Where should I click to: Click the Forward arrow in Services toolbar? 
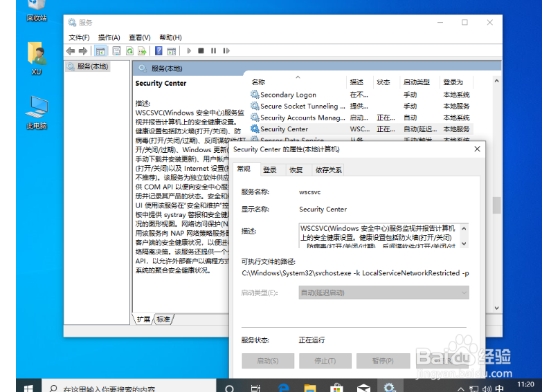click(83, 51)
